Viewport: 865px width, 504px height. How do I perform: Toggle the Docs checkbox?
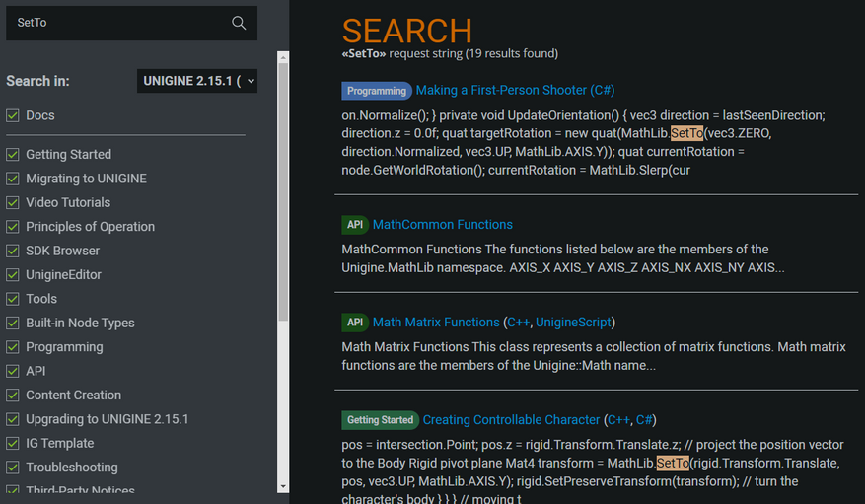pyautogui.click(x=13, y=115)
